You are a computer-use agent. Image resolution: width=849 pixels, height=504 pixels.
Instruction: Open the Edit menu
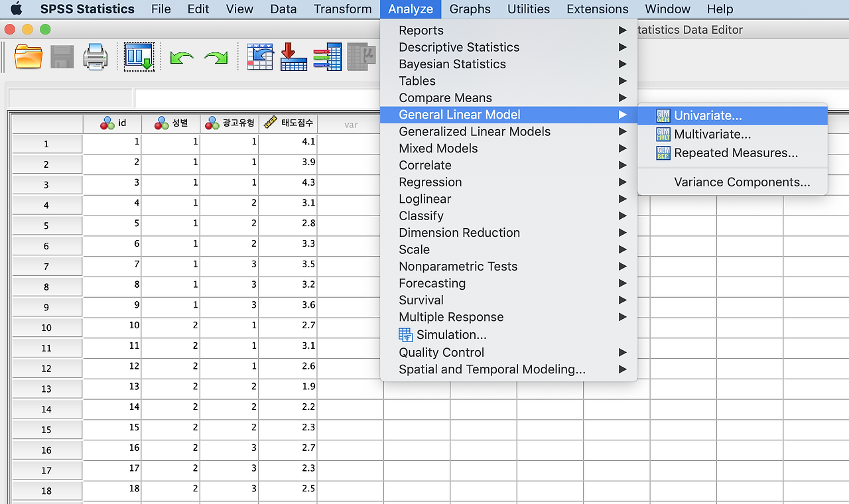tap(198, 9)
